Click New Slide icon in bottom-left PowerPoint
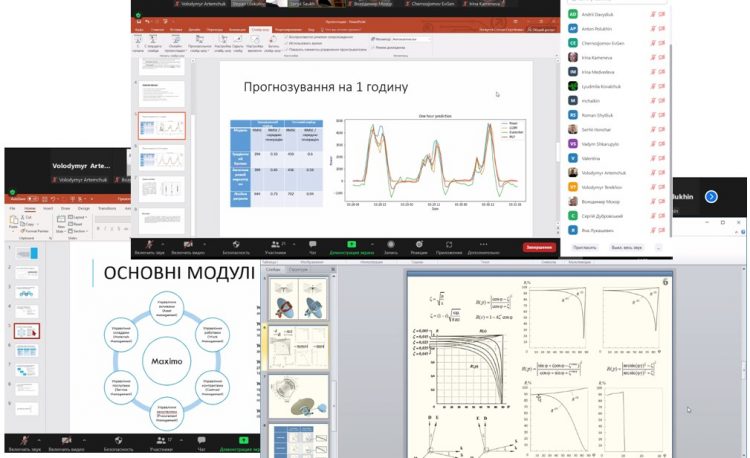 61,224
